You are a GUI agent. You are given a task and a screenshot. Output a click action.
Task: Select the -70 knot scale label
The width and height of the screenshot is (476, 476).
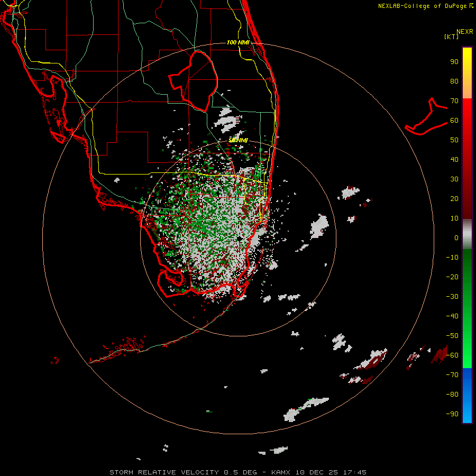click(452, 375)
